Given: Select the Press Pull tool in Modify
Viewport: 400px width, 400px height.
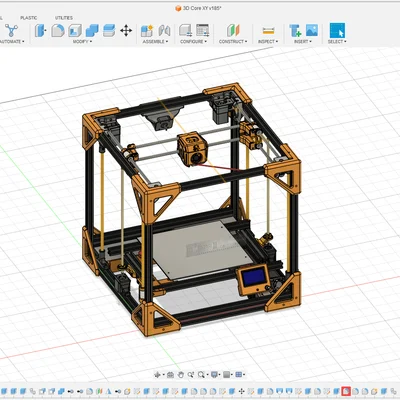Looking at the screenshot, I should pyautogui.click(x=40, y=30).
